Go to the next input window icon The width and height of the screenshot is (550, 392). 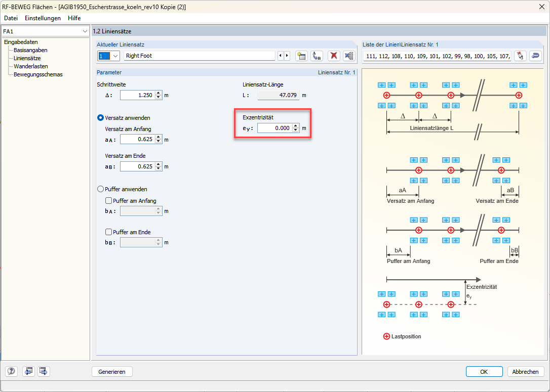[x=44, y=371]
